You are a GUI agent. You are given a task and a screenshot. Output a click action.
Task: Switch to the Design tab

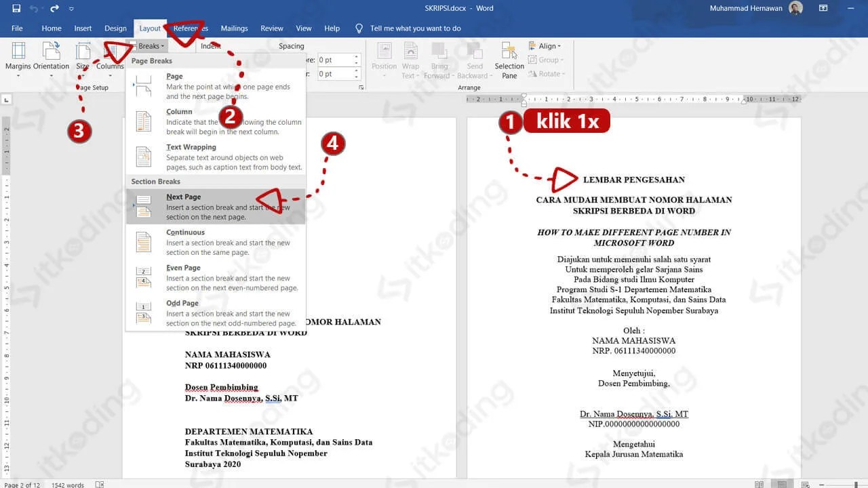(x=115, y=28)
